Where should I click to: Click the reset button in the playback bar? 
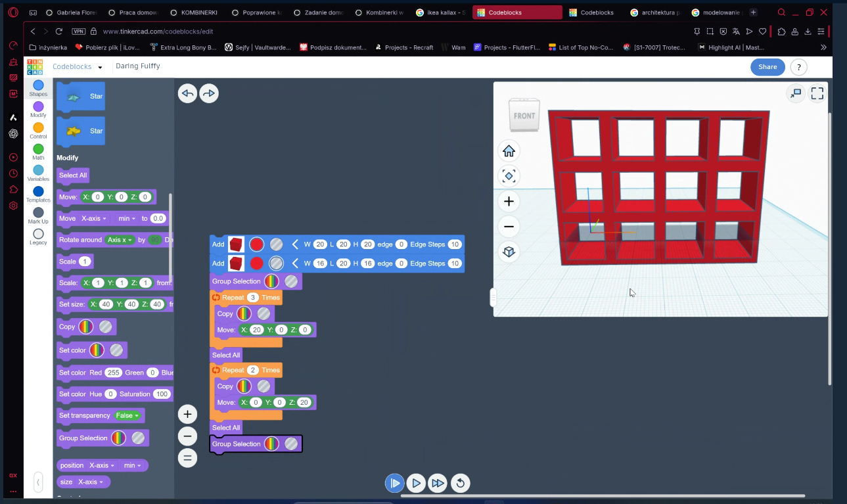(x=460, y=484)
